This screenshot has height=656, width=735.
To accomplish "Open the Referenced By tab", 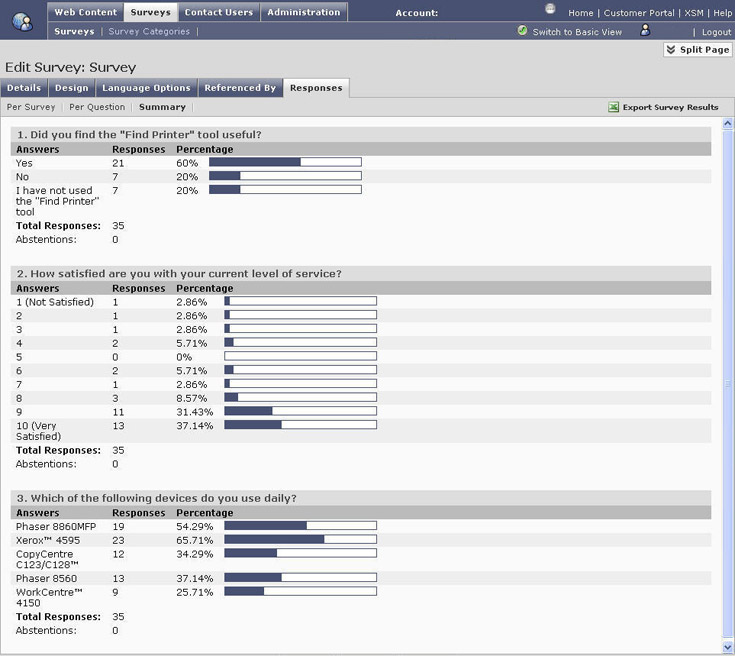I will point(240,88).
